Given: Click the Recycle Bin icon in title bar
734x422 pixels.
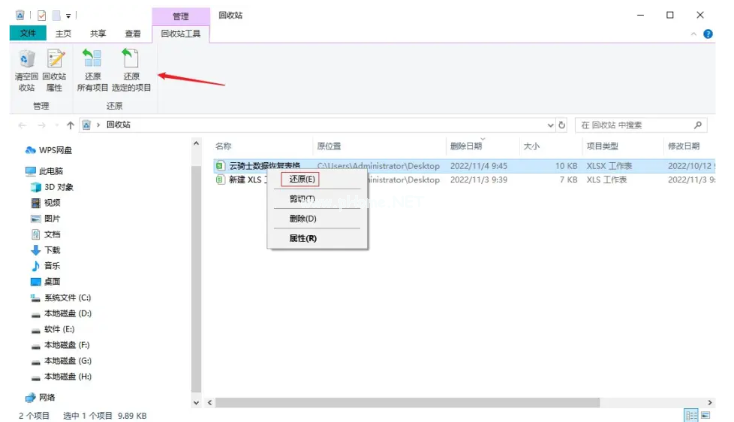Looking at the screenshot, I should pyautogui.click(x=20, y=15).
